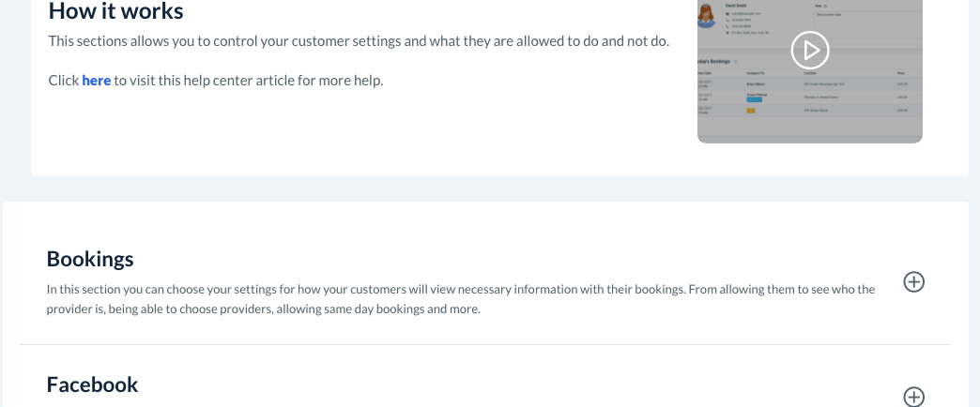Play the How it works video
This screenshot has height=407, width=980.
[x=809, y=51]
